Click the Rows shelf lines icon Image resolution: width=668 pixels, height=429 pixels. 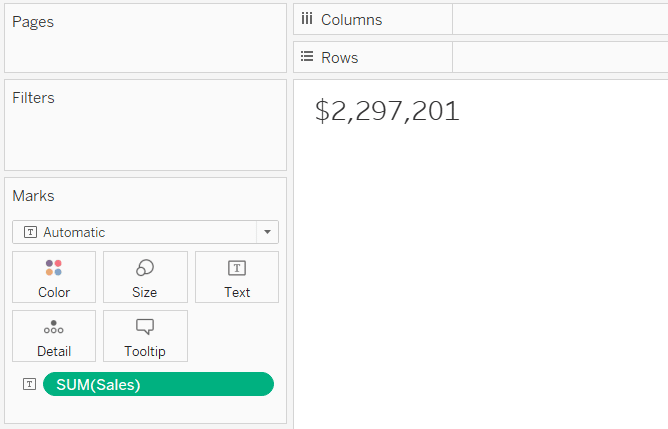[x=307, y=56]
